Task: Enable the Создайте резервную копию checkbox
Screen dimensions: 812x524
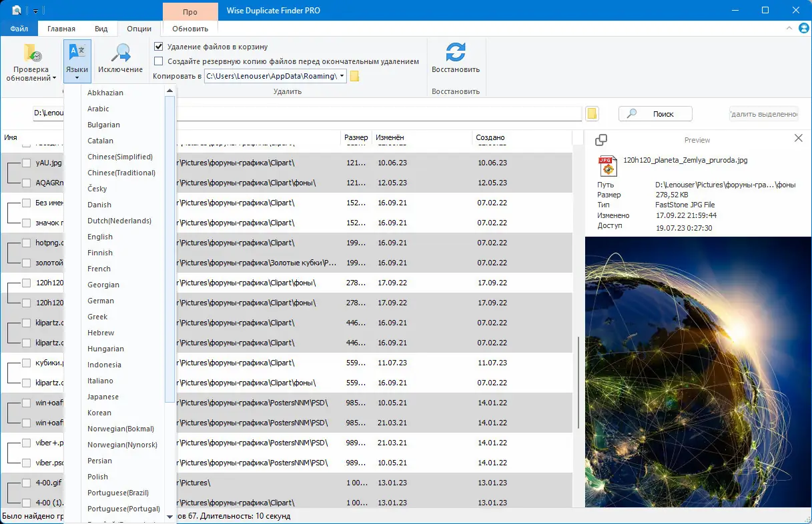Action: point(159,61)
